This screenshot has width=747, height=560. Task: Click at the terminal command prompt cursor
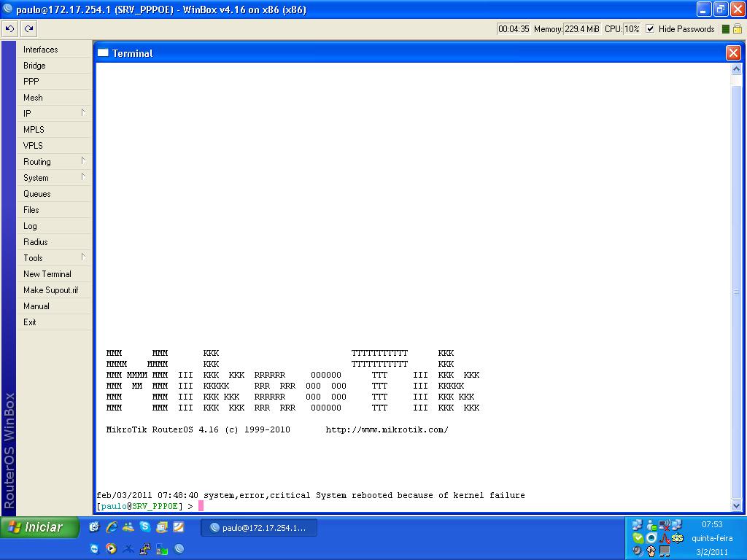click(201, 506)
